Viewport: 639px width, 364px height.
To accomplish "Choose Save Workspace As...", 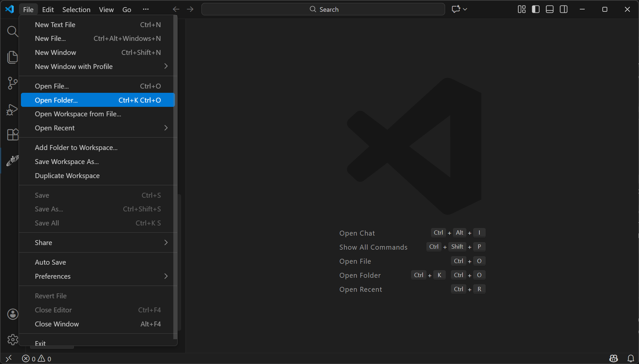I will pyautogui.click(x=98, y=162).
